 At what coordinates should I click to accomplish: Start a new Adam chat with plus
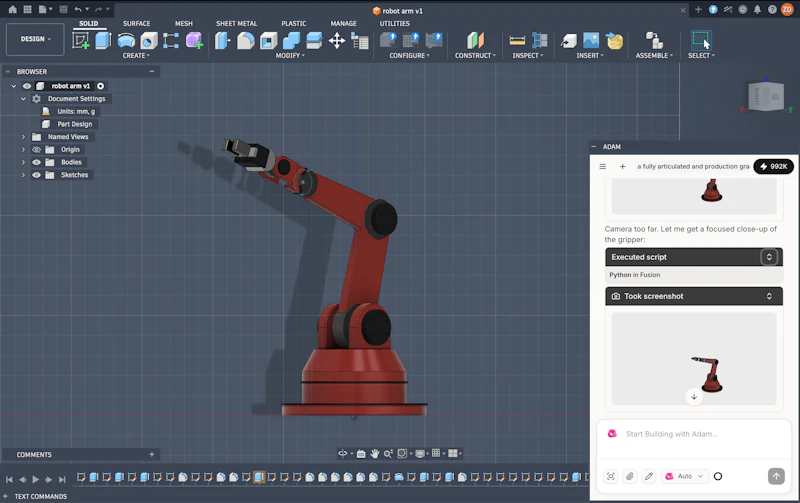coord(622,166)
